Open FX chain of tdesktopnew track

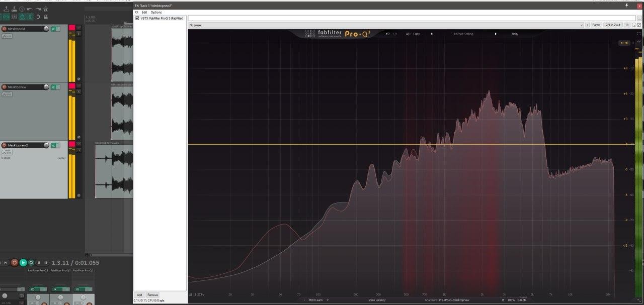53,87
